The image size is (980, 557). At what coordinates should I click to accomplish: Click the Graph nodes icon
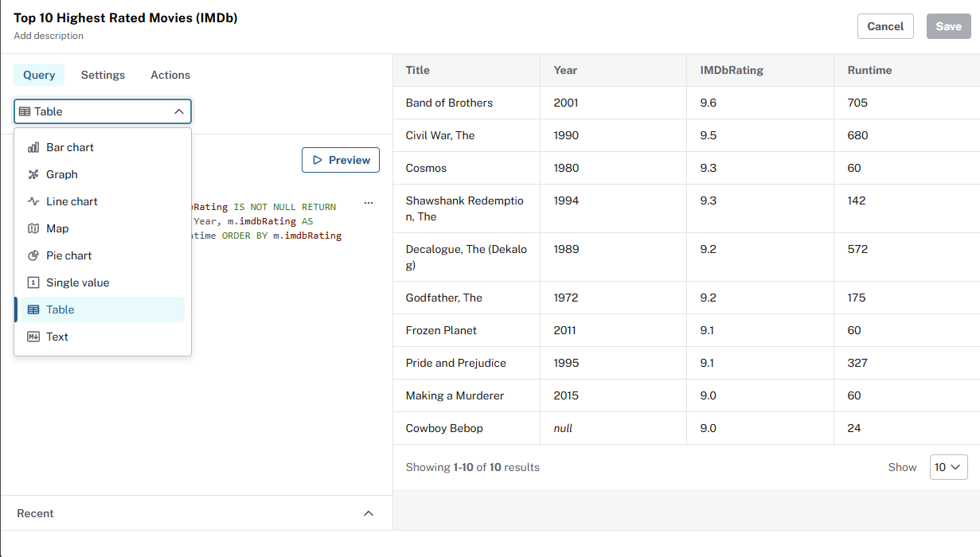[33, 174]
